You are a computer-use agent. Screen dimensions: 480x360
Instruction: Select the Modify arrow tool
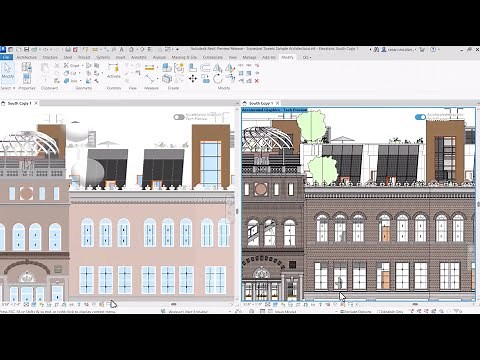pos(7,71)
